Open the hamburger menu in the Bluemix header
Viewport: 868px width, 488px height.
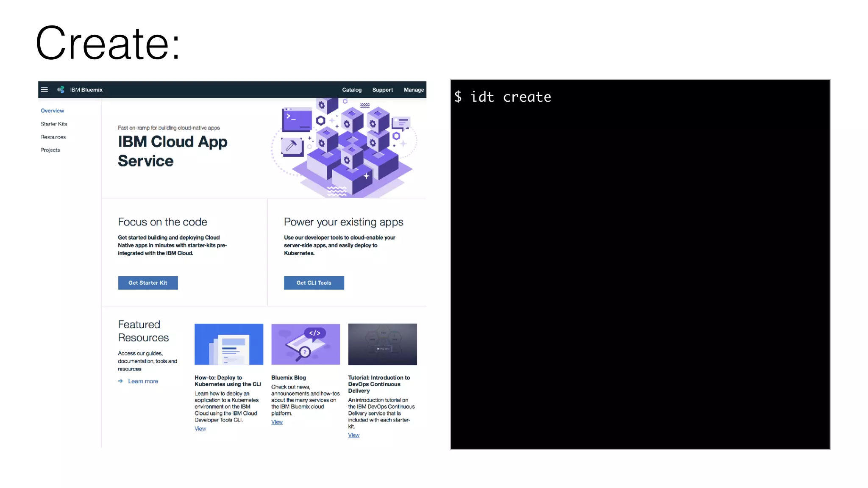(x=44, y=90)
